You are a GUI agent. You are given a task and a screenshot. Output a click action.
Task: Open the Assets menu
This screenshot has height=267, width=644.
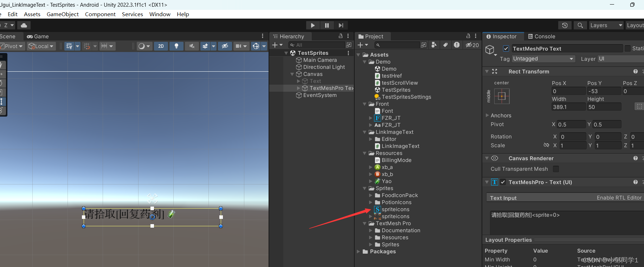(x=32, y=14)
